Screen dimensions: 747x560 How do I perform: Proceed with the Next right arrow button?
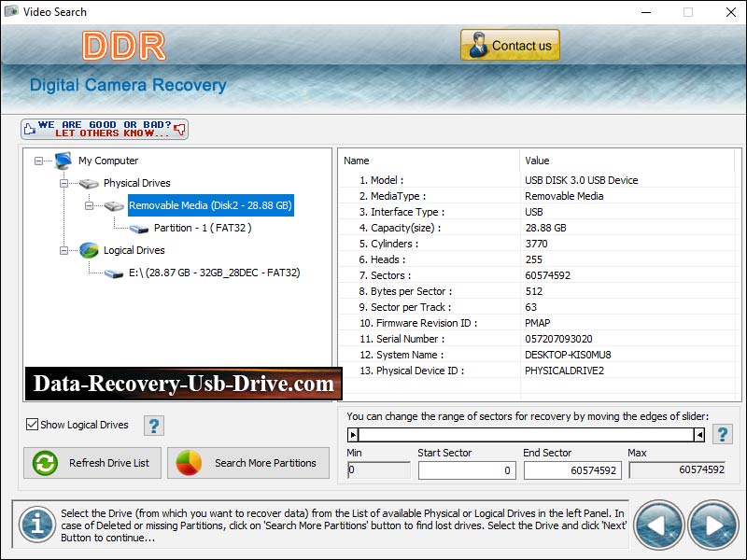(712, 525)
